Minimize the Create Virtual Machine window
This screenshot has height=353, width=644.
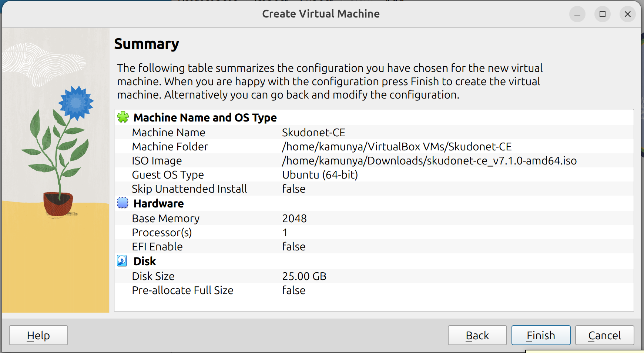(577, 14)
